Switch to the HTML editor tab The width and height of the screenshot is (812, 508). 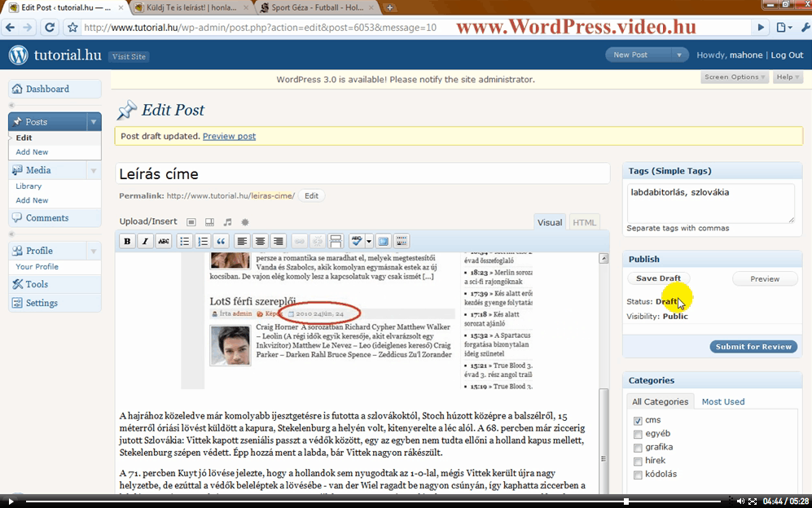click(583, 222)
